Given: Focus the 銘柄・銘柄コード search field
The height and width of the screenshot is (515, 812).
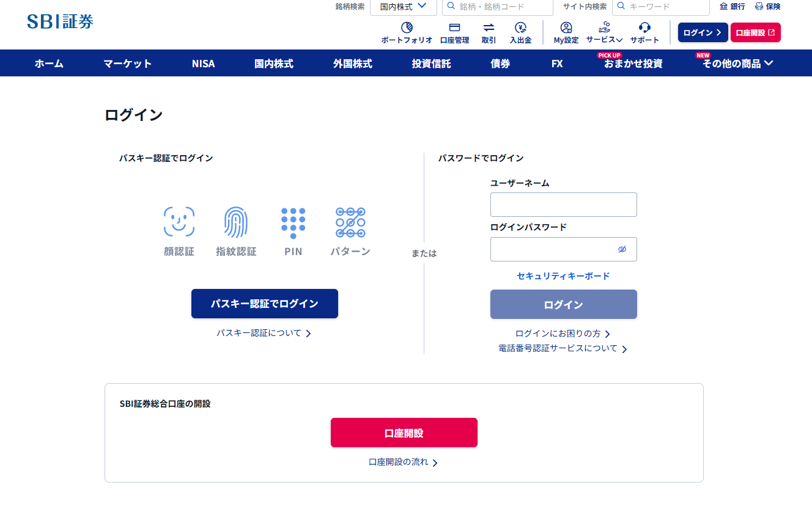Looking at the screenshot, I should [x=498, y=7].
